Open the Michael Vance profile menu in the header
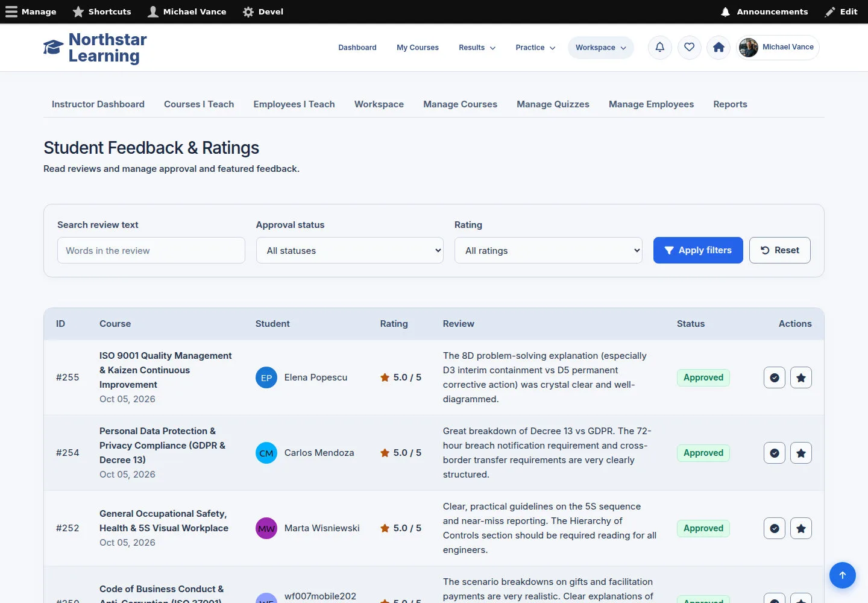868x603 pixels. pos(778,47)
